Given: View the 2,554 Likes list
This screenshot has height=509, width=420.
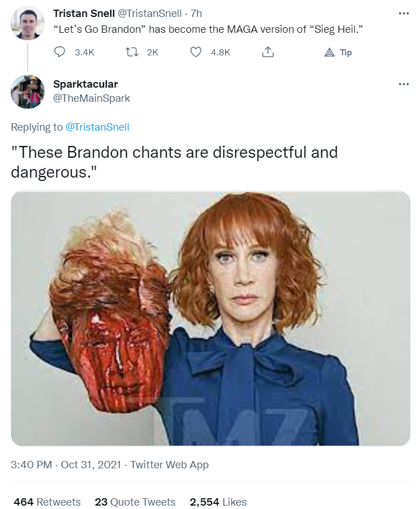Looking at the screenshot, I should (x=218, y=502).
